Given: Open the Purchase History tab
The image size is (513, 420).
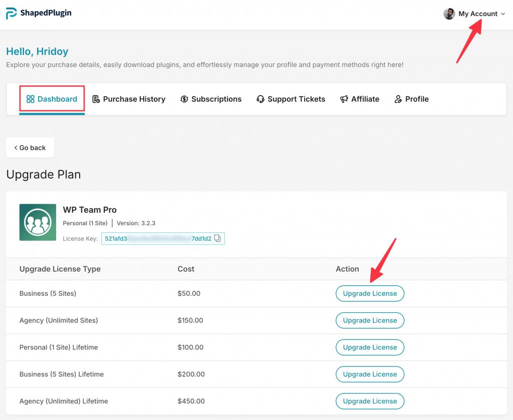Looking at the screenshot, I should coord(129,99).
